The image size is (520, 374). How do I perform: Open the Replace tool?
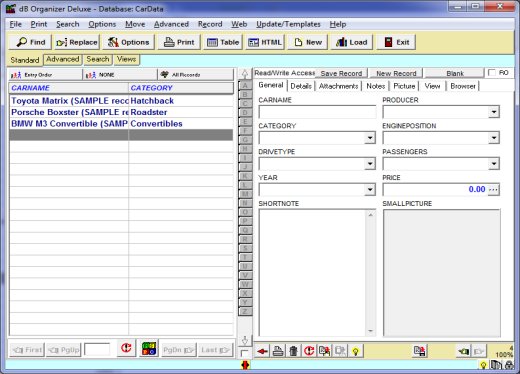(x=77, y=42)
